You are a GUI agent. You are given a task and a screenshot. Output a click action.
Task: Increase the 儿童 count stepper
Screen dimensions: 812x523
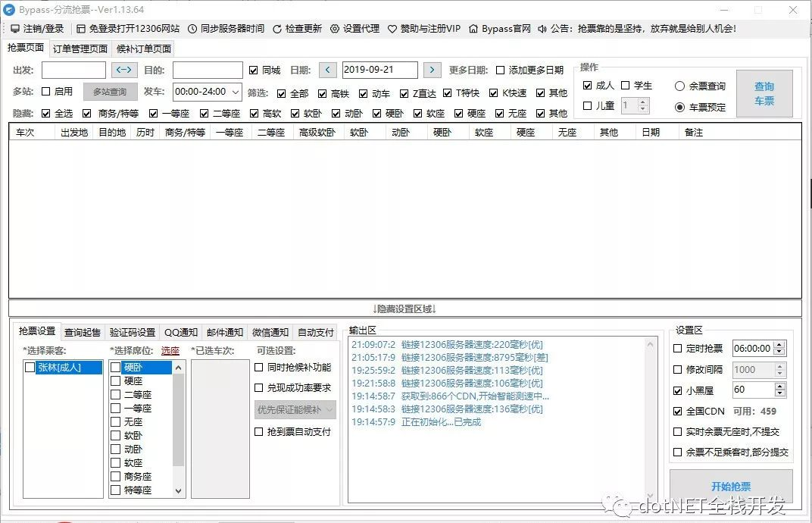point(642,102)
